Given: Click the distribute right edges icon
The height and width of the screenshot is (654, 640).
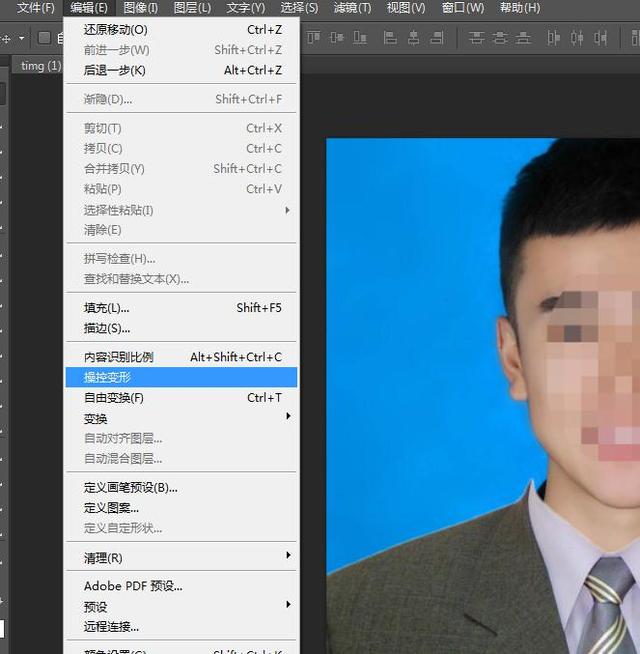Looking at the screenshot, I should 600,38.
